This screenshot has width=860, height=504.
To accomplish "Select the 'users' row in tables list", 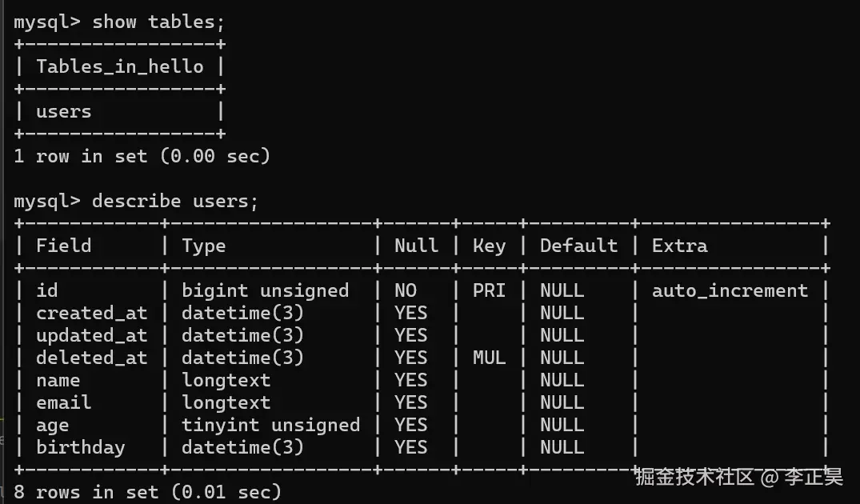I will pos(64,111).
